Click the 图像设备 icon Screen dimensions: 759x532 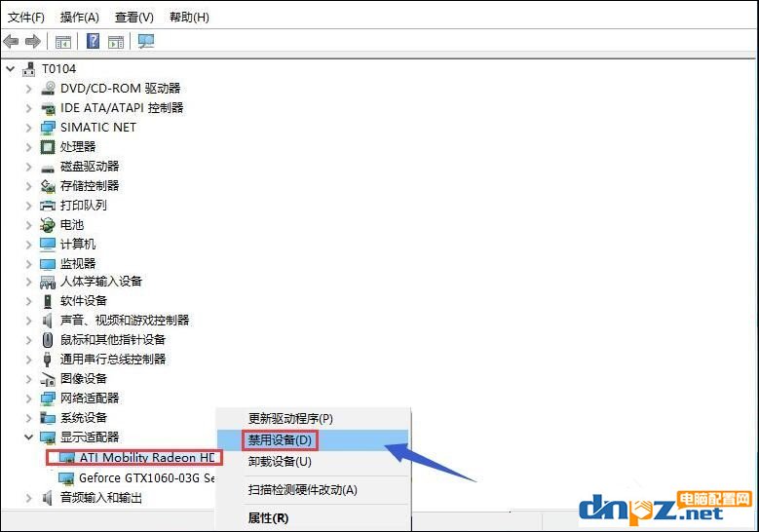coord(48,379)
